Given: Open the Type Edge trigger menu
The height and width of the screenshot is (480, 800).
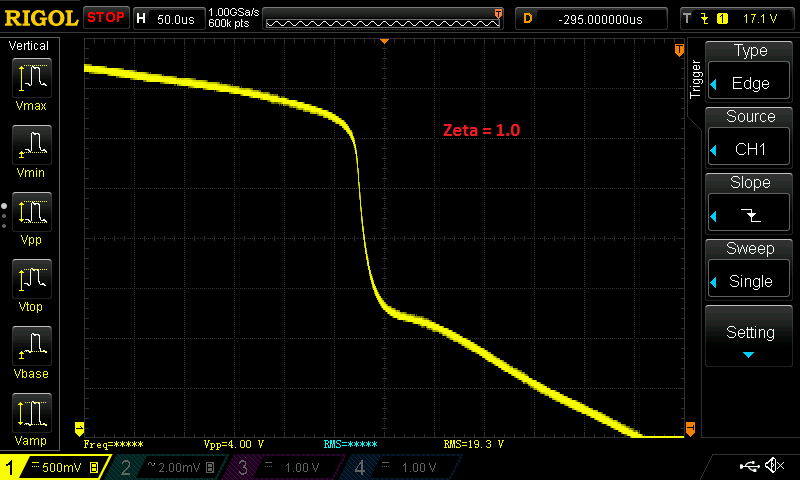Looking at the screenshot, I should pyautogui.click(x=748, y=71).
